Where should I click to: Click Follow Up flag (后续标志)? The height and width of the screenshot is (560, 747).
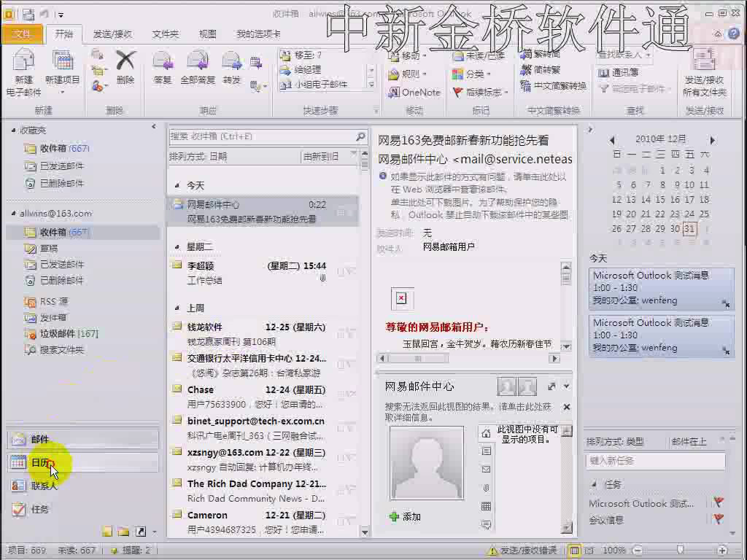[x=457, y=93]
